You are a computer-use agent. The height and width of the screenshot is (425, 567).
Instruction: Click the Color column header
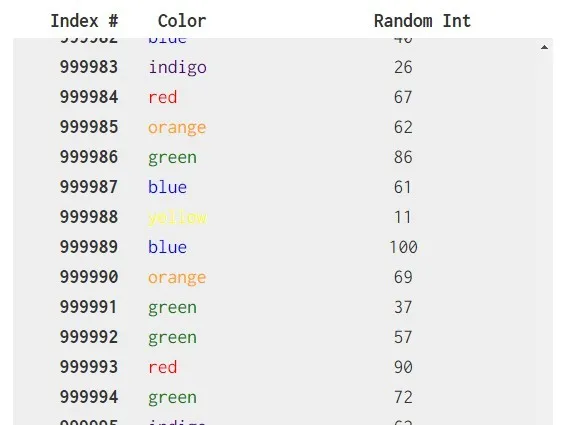click(182, 21)
